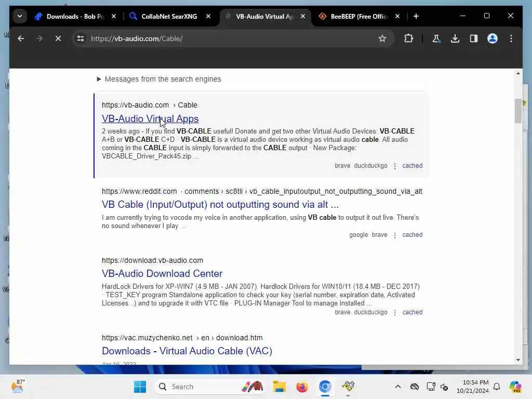Viewport: 532px width, 399px height.
Task: Click the https://download.vb-audio.com URL text
Action: 152,260
